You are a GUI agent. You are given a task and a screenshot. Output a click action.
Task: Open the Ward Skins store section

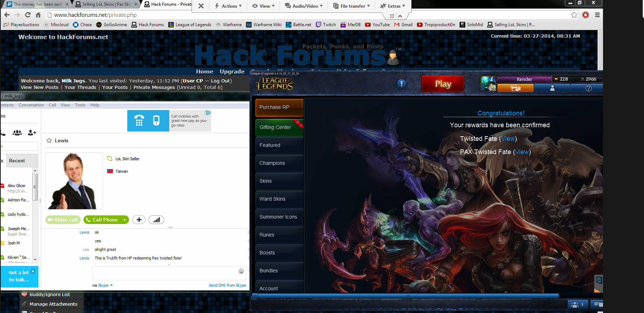[279, 199]
